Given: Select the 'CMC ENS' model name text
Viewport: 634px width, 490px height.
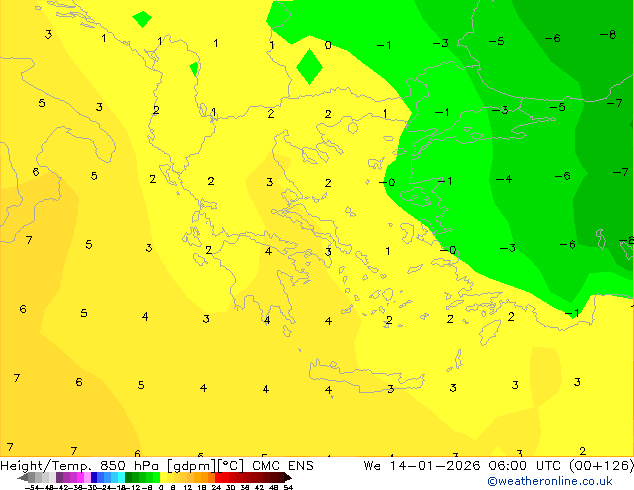Looking at the screenshot, I should tap(283, 466).
